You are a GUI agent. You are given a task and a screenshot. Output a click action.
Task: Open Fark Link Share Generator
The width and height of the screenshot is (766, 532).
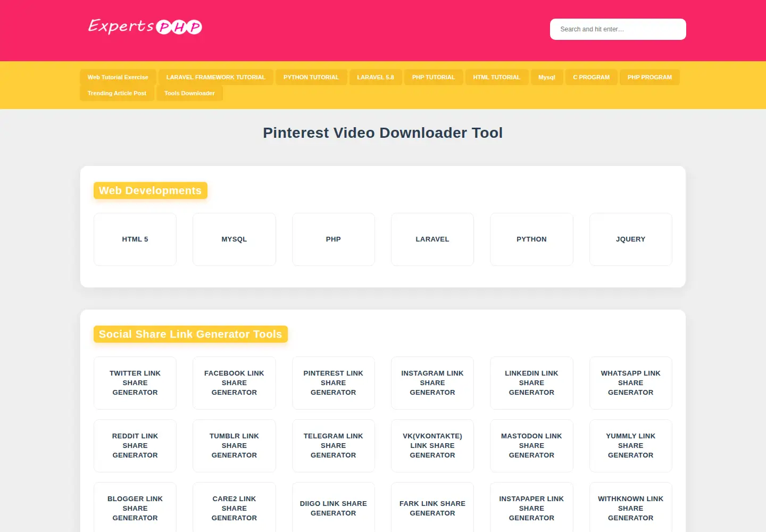(432, 508)
